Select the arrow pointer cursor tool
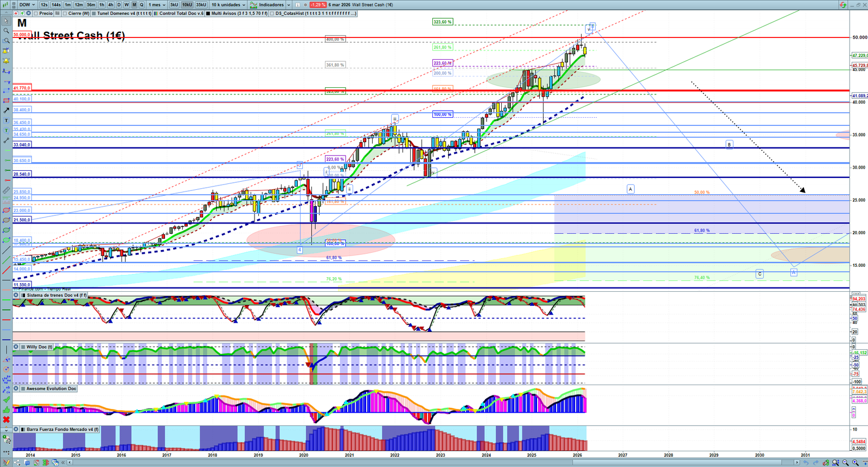Screen dimensions: 868x467 (6, 21)
